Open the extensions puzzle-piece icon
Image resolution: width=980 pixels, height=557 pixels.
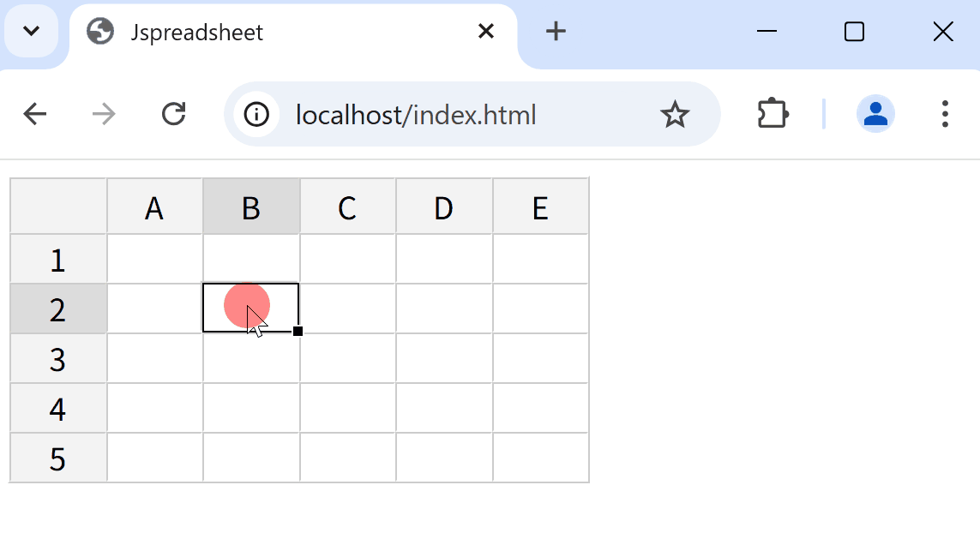(771, 113)
